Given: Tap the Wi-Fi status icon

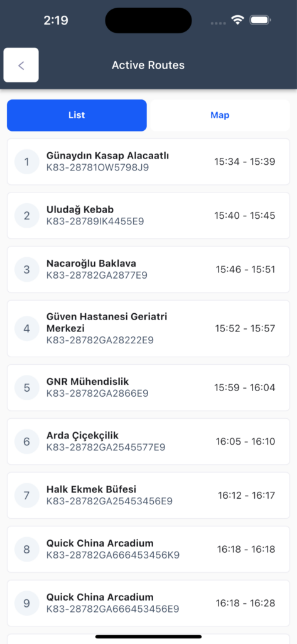Looking at the screenshot, I should click(x=237, y=19).
